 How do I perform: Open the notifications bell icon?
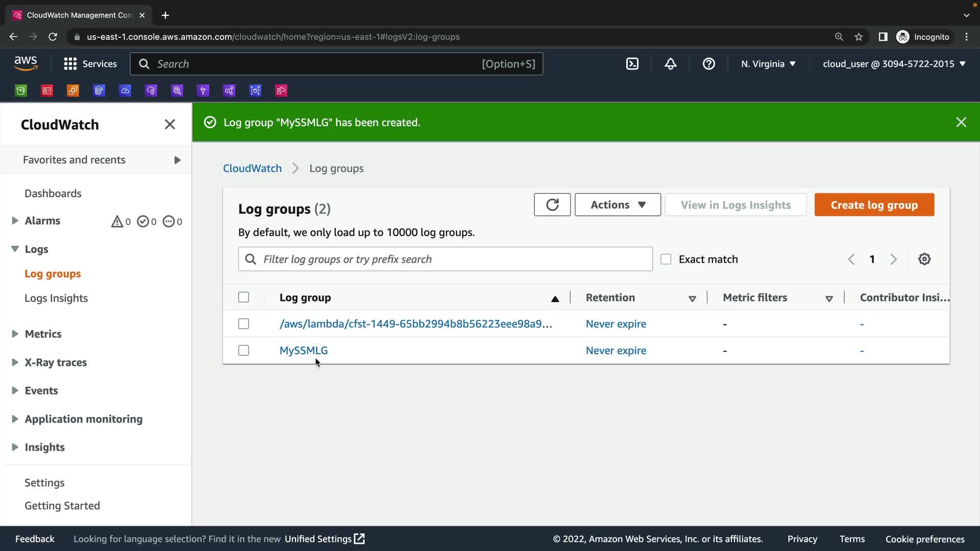click(670, 64)
